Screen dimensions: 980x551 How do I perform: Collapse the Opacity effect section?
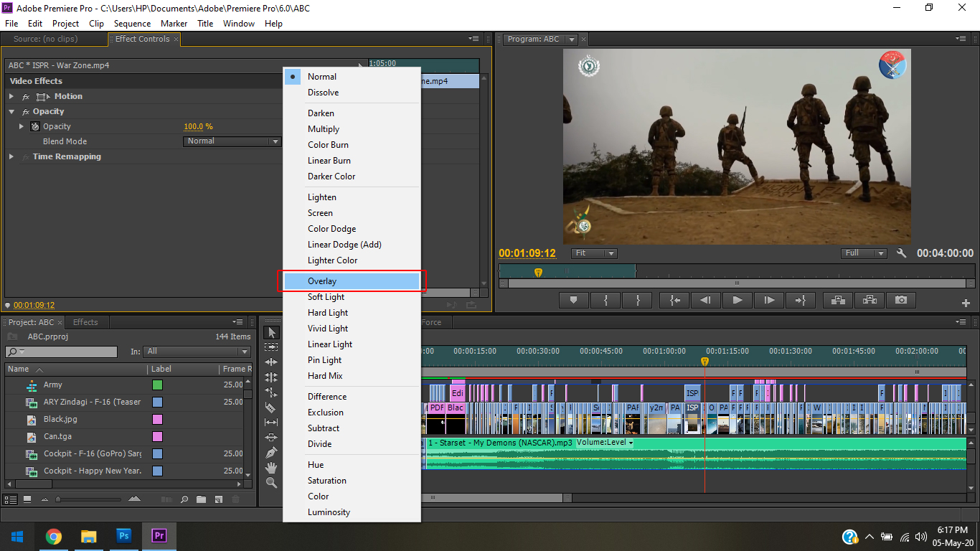(x=11, y=111)
